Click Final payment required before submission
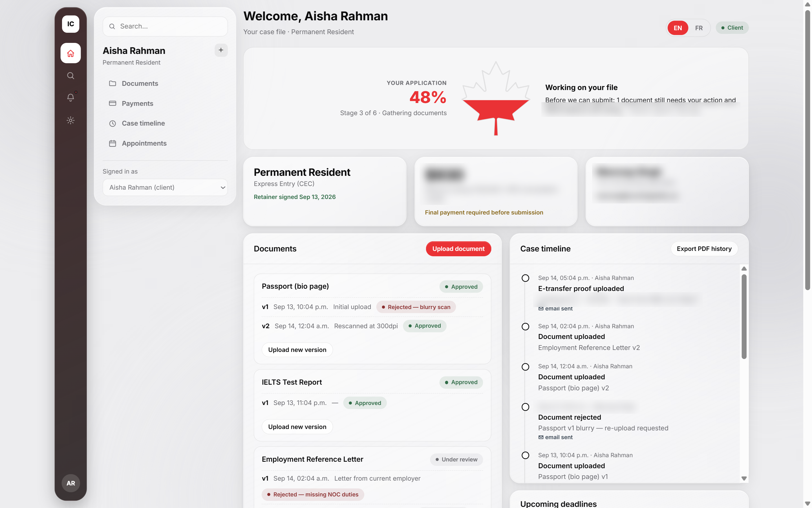This screenshot has width=812, height=508. point(484,212)
